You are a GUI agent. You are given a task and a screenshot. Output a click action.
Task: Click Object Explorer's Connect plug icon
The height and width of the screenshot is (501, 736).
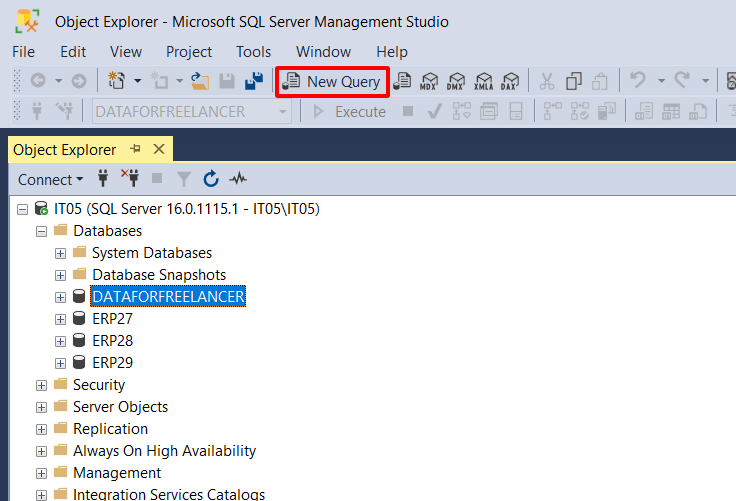103,178
